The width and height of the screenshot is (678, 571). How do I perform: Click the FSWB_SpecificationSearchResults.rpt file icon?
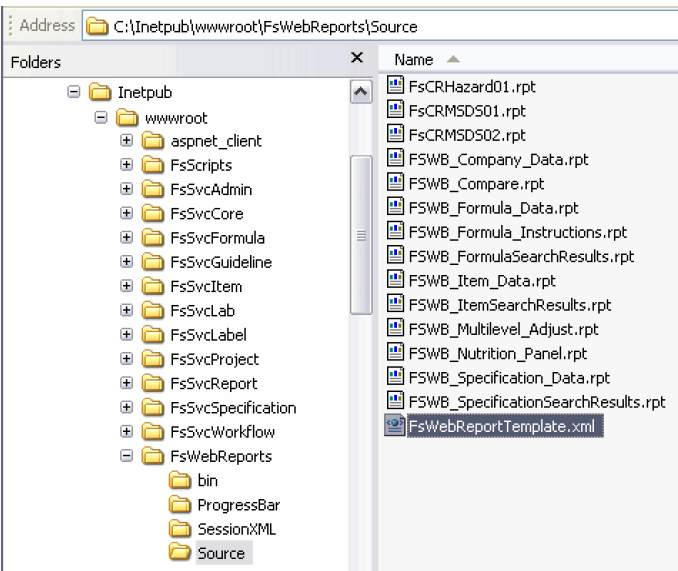395,400
